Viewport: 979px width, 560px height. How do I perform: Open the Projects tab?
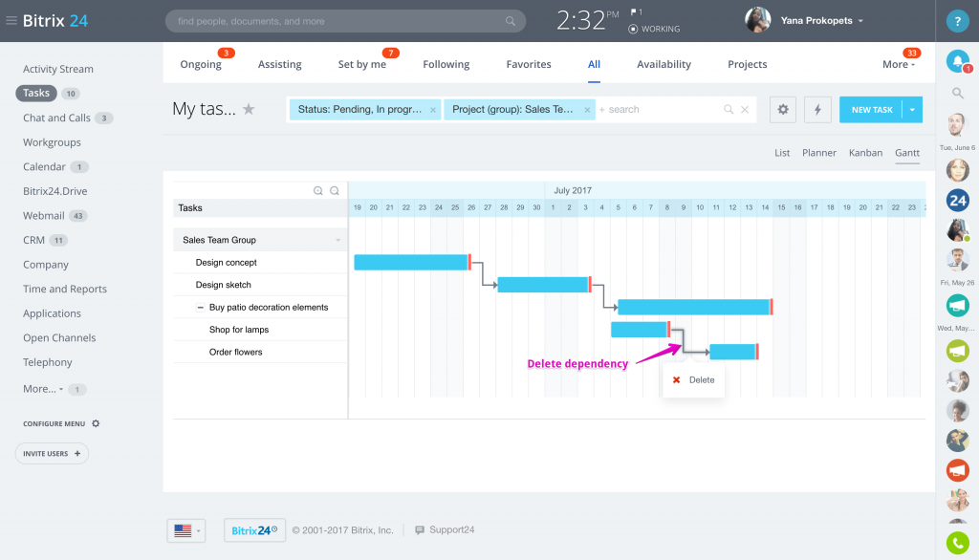click(x=748, y=64)
